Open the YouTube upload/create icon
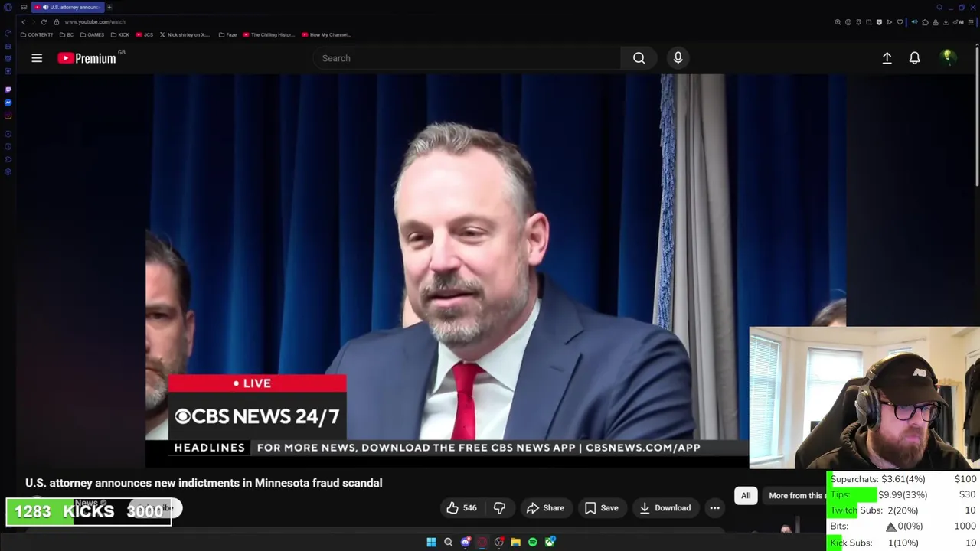The image size is (980, 551). 887,58
